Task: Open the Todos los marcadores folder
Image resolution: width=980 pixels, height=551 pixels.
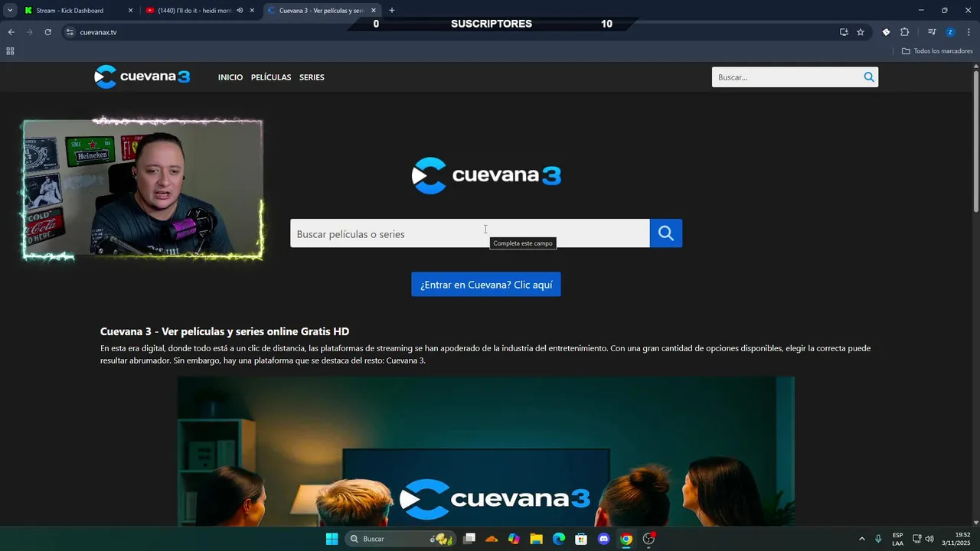Action: click(937, 51)
